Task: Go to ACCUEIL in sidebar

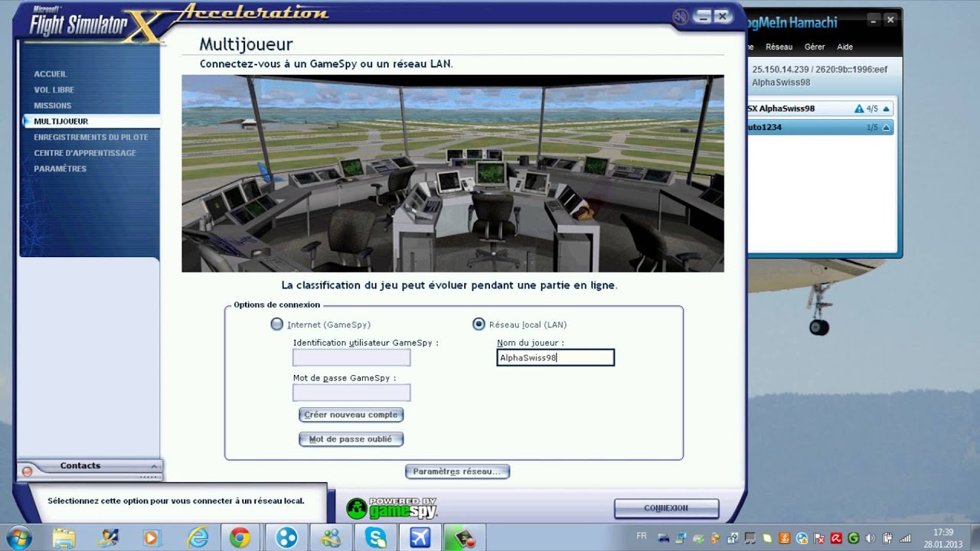Action: coord(51,74)
